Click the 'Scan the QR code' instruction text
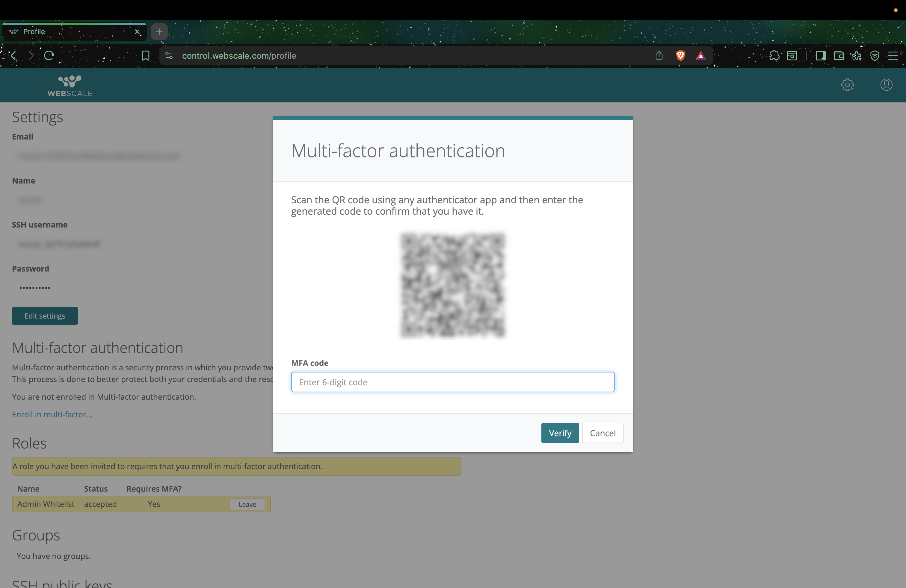This screenshot has height=588, width=906. click(x=437, y=205)
